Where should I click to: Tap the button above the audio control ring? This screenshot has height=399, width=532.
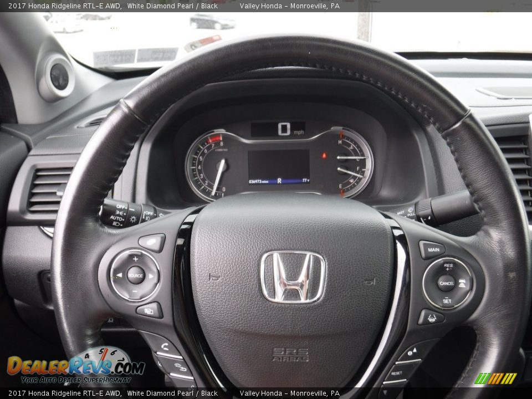tap(152, 242)
